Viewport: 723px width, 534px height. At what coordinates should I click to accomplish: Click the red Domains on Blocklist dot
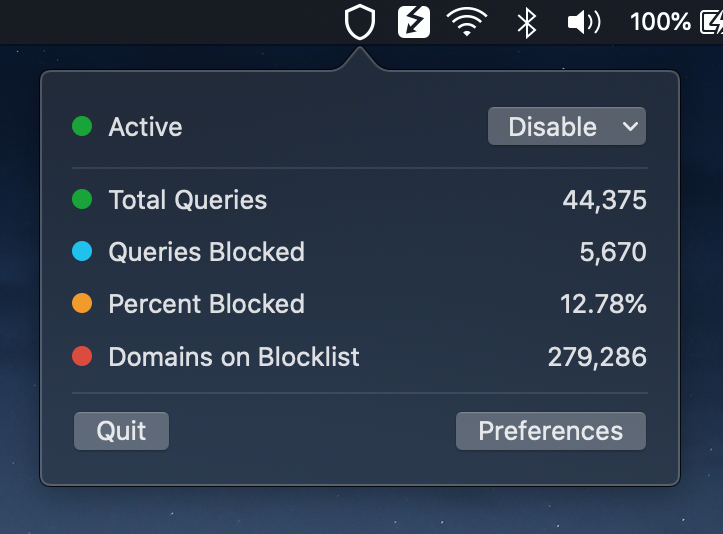(82, 356)
